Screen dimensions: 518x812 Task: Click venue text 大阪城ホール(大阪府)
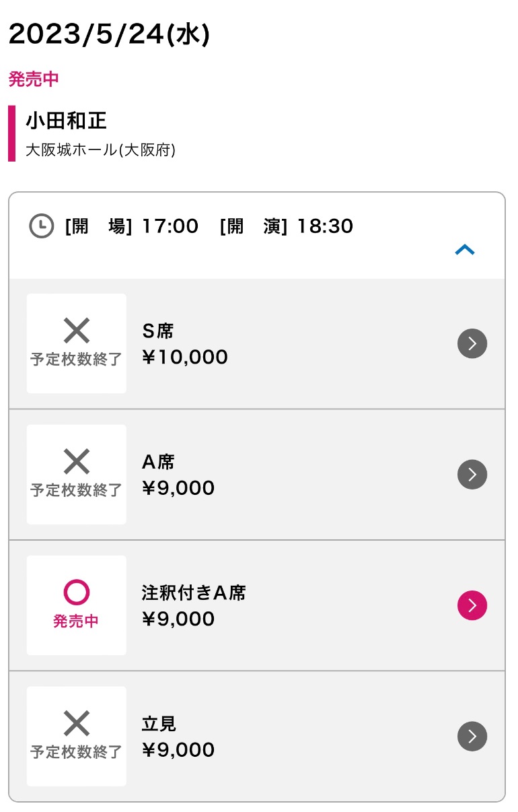(100, 149)
